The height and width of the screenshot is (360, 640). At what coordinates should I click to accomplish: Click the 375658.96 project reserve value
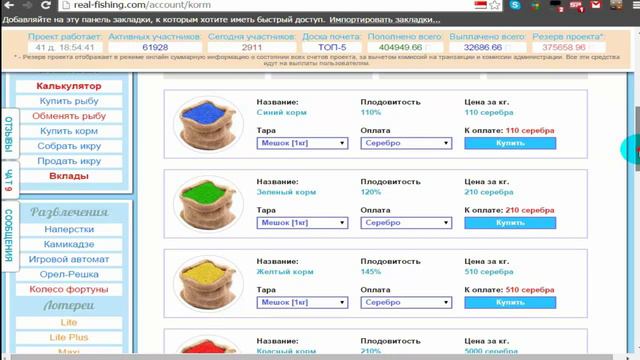coord(564,47)
